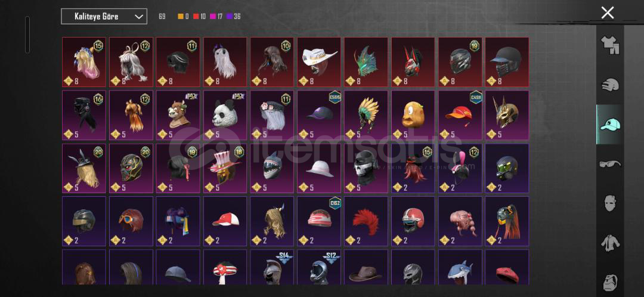The height and width of the screenshot is (297, 644).
Task: Open the backpack category sidebar icon
Action: click(x=609, y=282)
